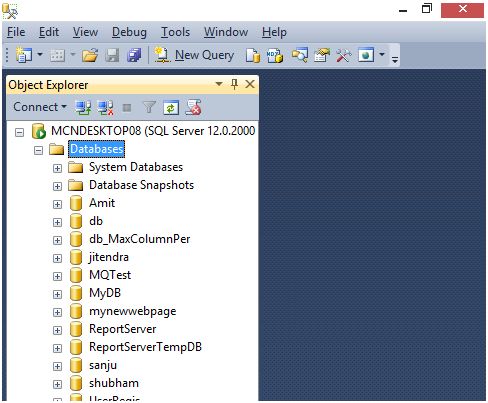Click the New Project toolbar icon
Screen dimensions: 488x403
(x=23, y=55)
